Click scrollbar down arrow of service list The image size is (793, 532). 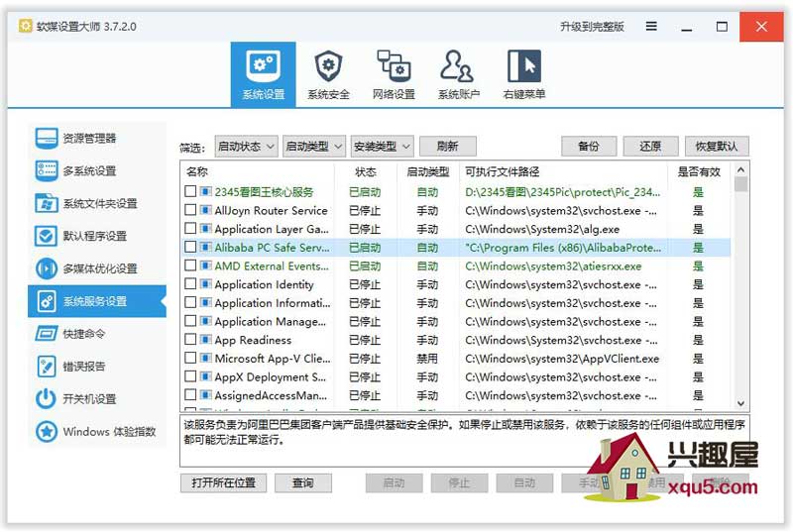(740, 403)
